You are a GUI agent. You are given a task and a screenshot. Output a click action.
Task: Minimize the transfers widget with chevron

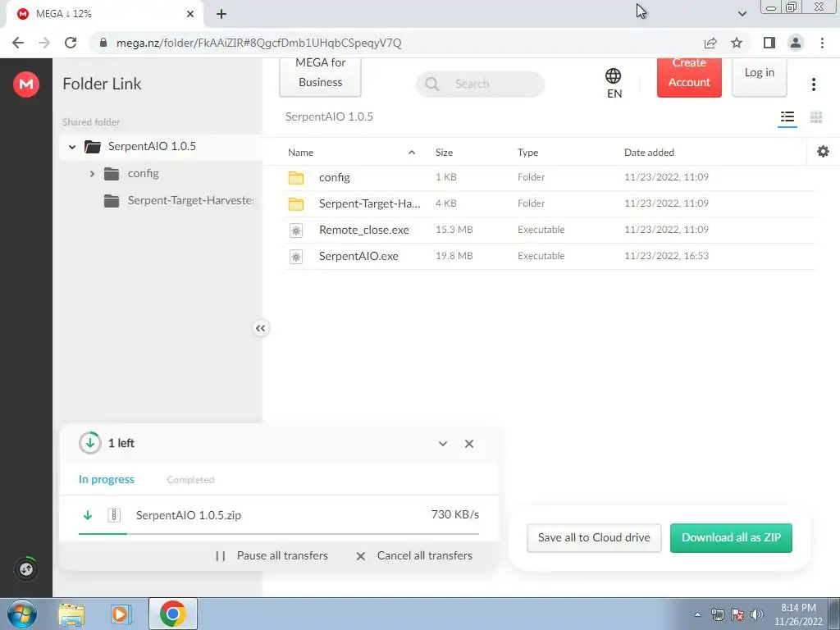coord(443,444)
